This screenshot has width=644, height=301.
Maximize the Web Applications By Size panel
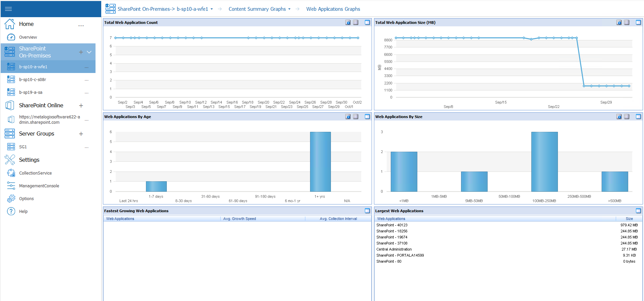click(x=638, y=117)
